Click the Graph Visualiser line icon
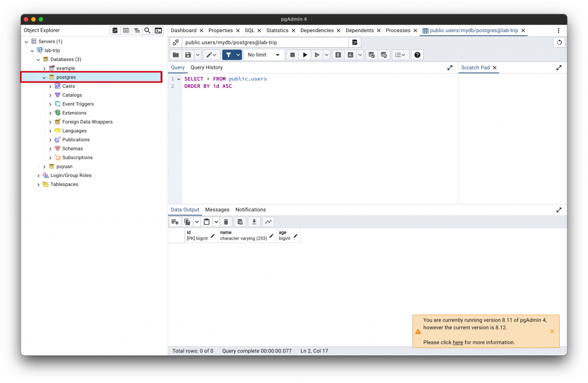The height and width of the screenshot is (383, 588). [268, 222]
